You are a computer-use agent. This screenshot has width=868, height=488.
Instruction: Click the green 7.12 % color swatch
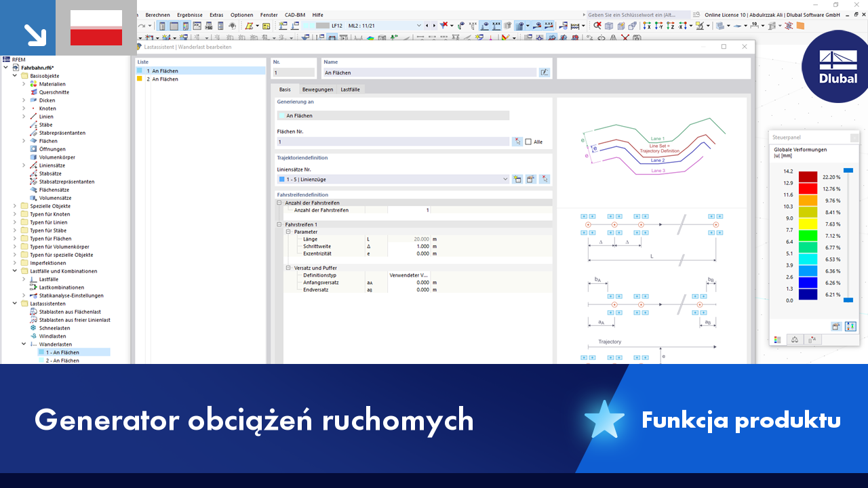point(808,236)
